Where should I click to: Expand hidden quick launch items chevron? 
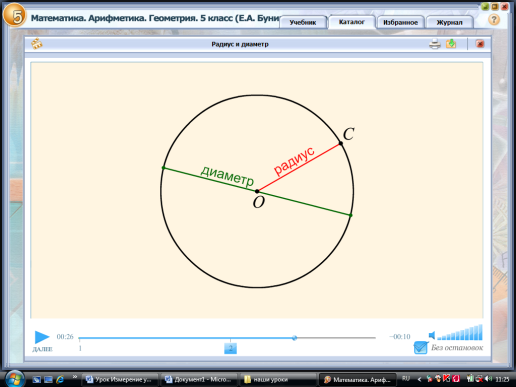point(74,377)
